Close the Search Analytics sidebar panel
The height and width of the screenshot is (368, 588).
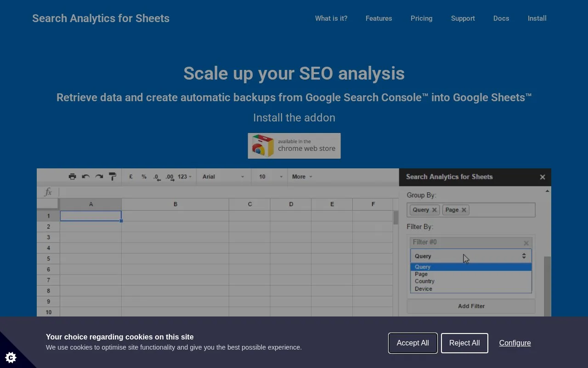543,177
